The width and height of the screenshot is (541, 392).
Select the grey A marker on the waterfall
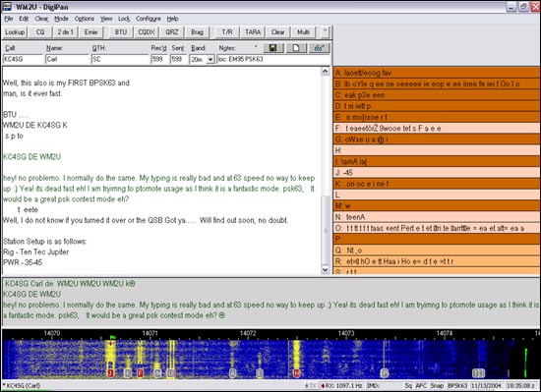232,373
